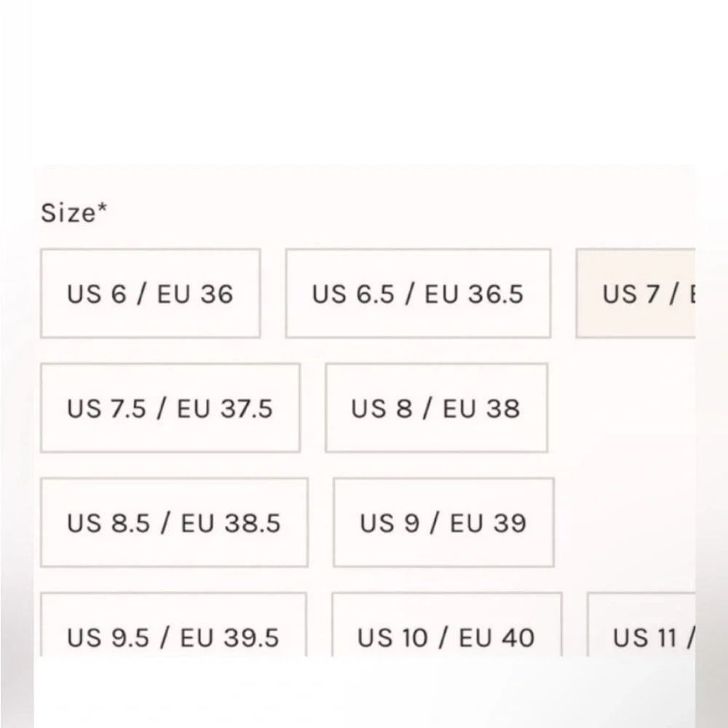Click the Size* field label

tap(74, 213)
